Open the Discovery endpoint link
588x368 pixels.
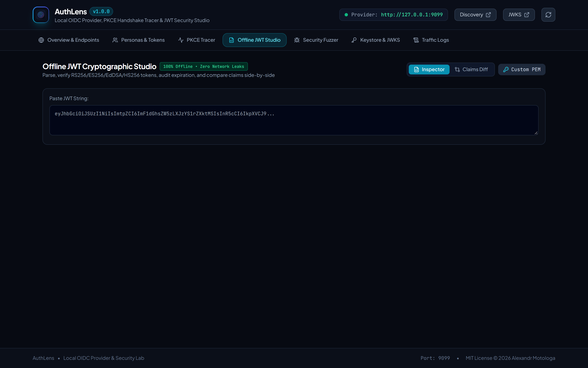click(475, 15)
